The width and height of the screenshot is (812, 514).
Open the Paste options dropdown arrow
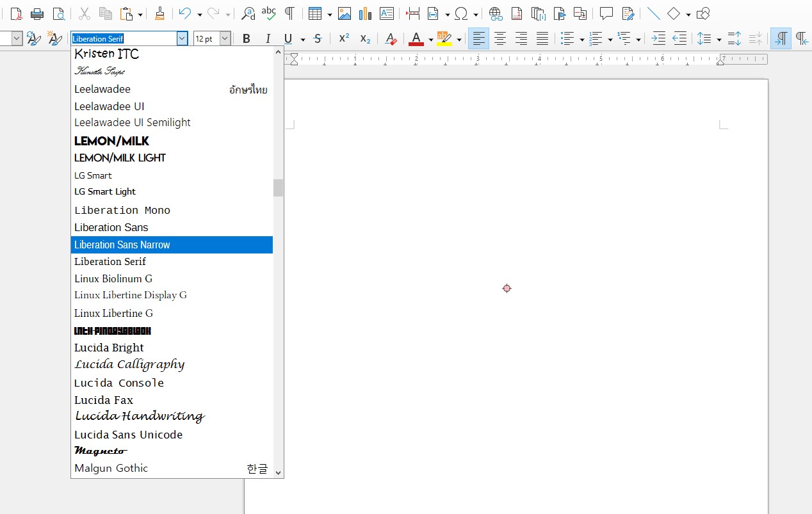(x=140, y=13)
